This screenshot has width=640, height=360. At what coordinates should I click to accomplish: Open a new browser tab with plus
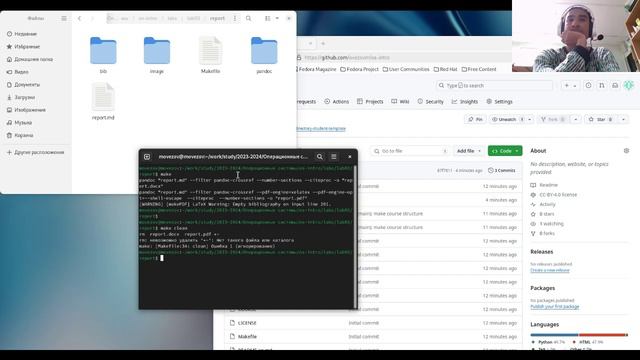(323, 43)
